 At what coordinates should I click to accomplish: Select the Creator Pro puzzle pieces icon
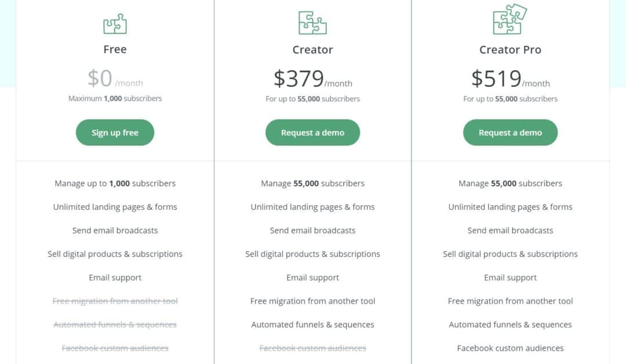(510, 20)
